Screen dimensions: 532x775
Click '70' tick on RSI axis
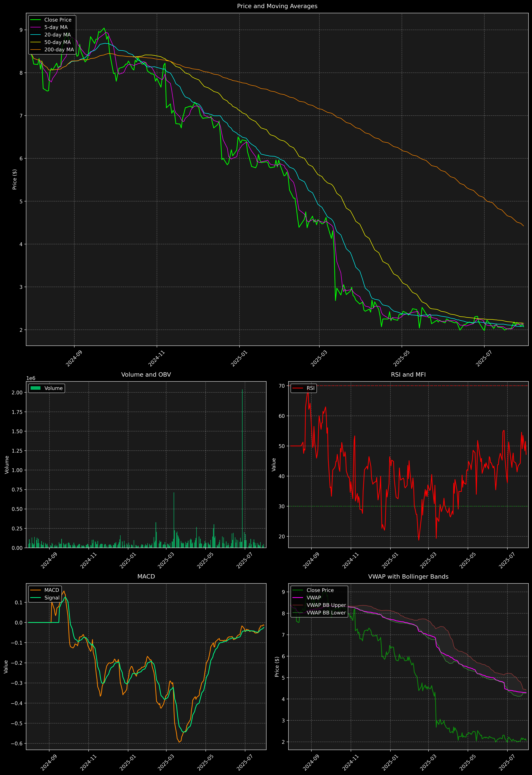click(282, 386)
